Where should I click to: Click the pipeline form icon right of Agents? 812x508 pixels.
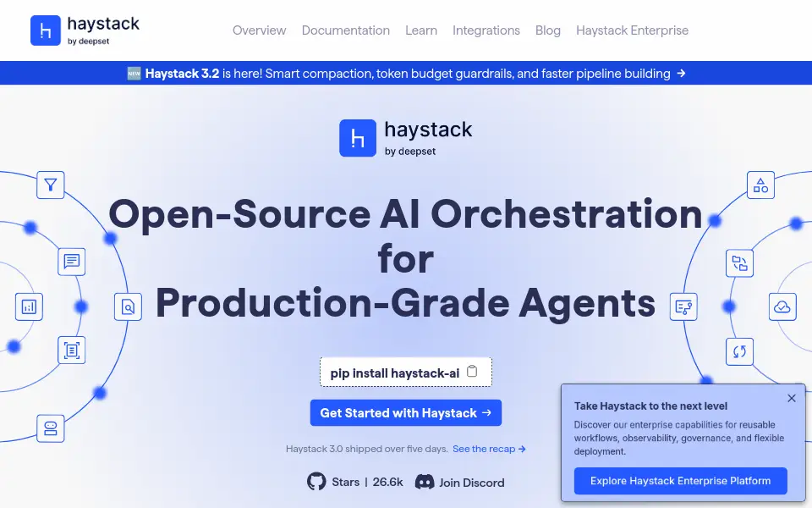click(x=683, y=306)
